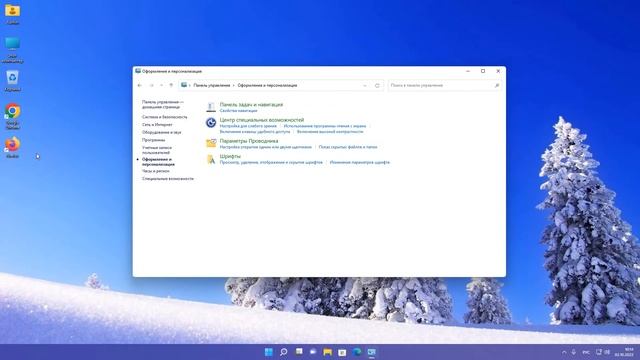
Task: Open Сеть и Интернет in sidebar
Action: 157,124
